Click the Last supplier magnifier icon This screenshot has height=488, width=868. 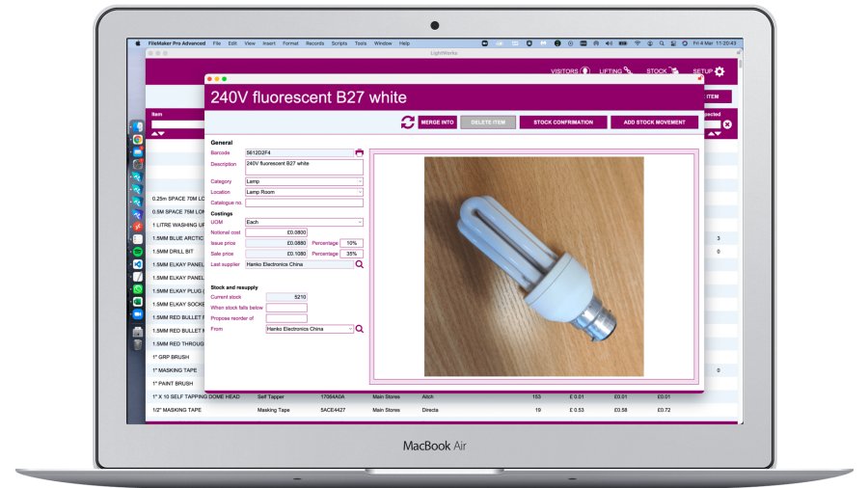[x=360, y=263]
